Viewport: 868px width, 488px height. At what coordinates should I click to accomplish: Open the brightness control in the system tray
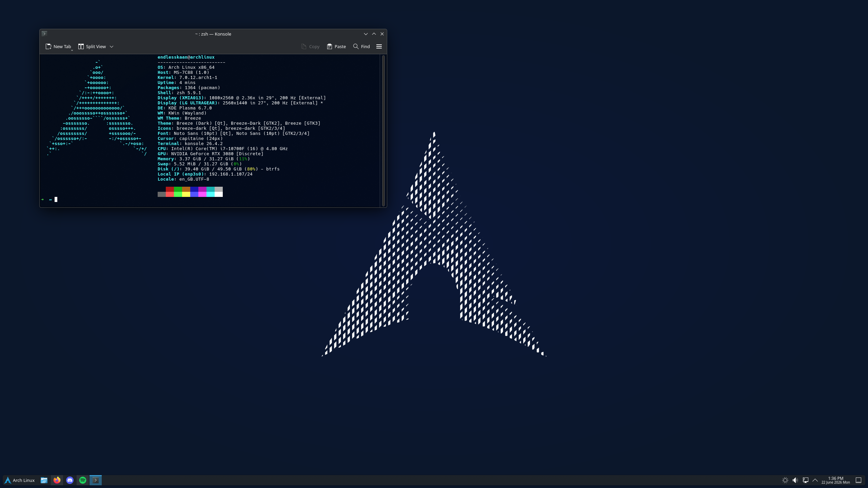tap(785, 480)
